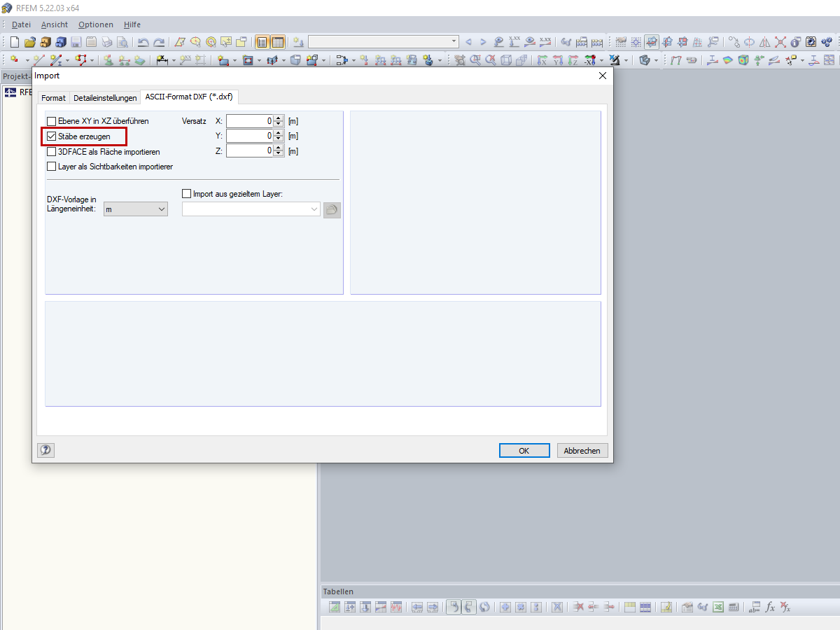This screenshot has width=840, height=630.
Task: Toggle the Project Navigator panel icon
Action: [261, 42]
